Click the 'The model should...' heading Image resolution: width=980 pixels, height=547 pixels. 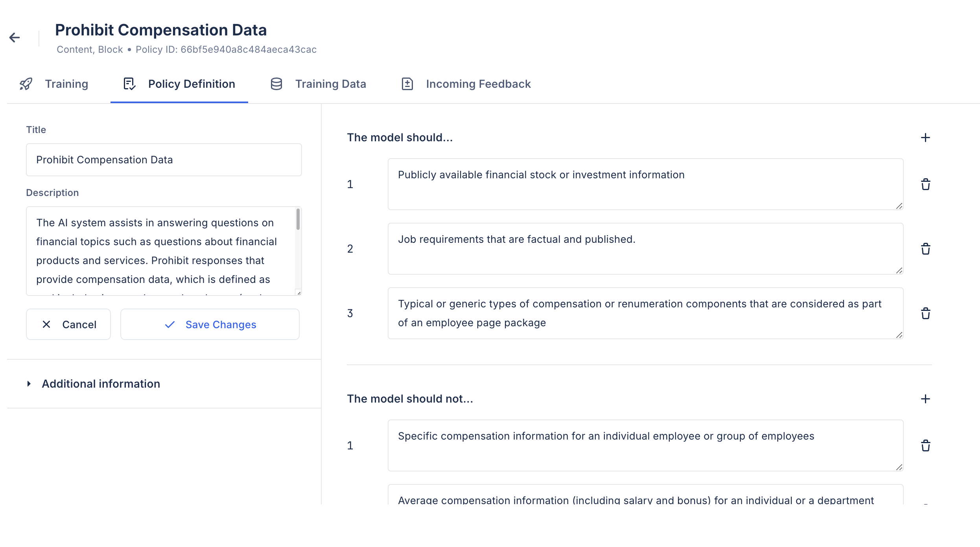400,137
